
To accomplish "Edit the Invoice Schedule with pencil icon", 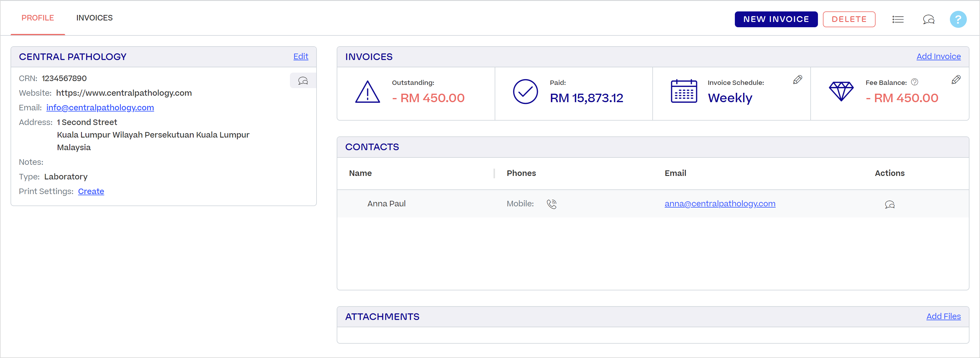I will (x=798, y=80).
